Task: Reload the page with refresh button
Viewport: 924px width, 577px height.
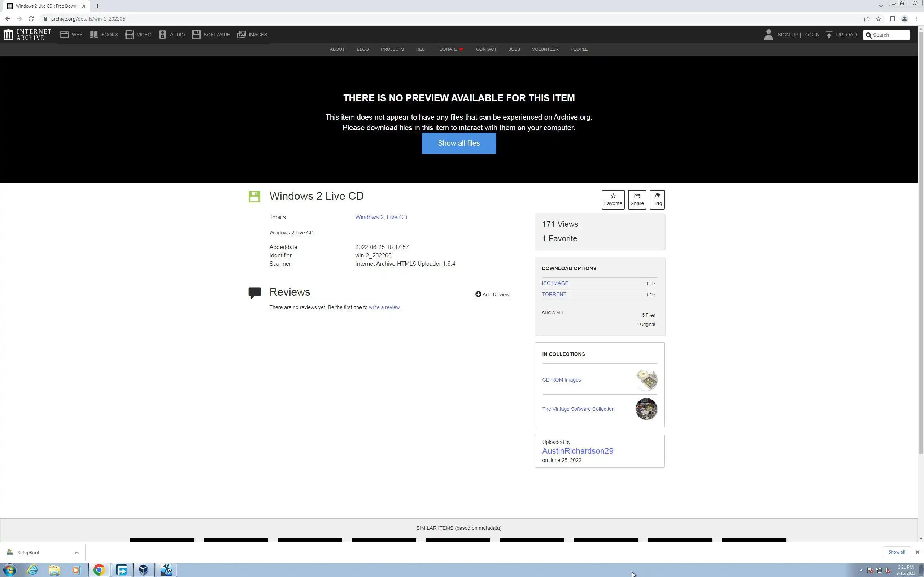Action: 31,19
